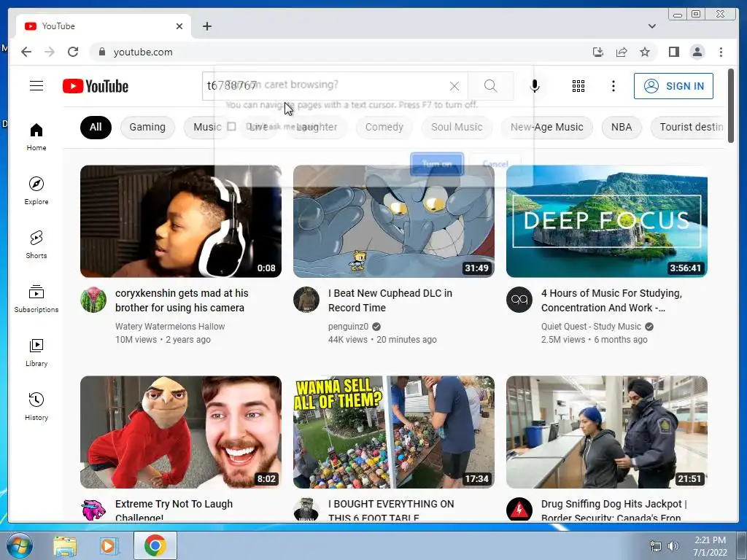
Task: Open History in sidebar
Action: pyautogui.click(x=36, y=406)
